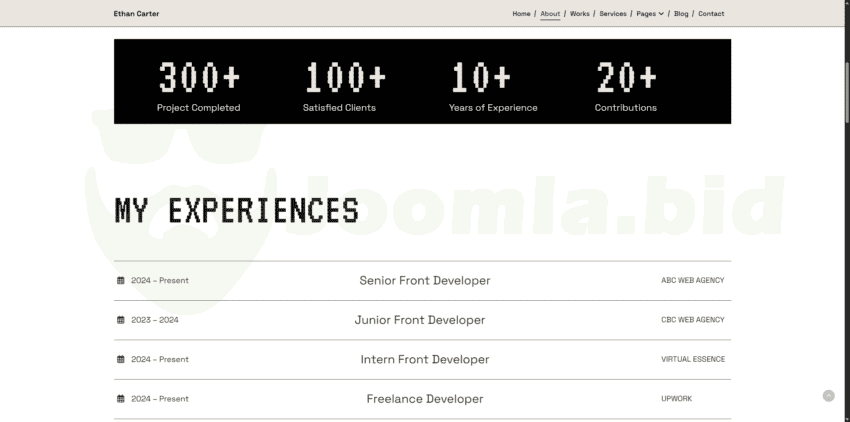Click the ABC WEB AGENCY label
The width and height of the screenshot is (850, 422).
692,280
